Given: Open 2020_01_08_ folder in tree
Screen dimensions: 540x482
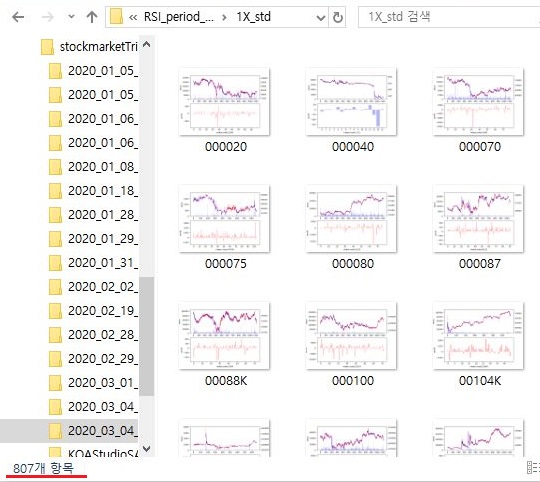Looking at the screenshot, I should click(103, 167).
